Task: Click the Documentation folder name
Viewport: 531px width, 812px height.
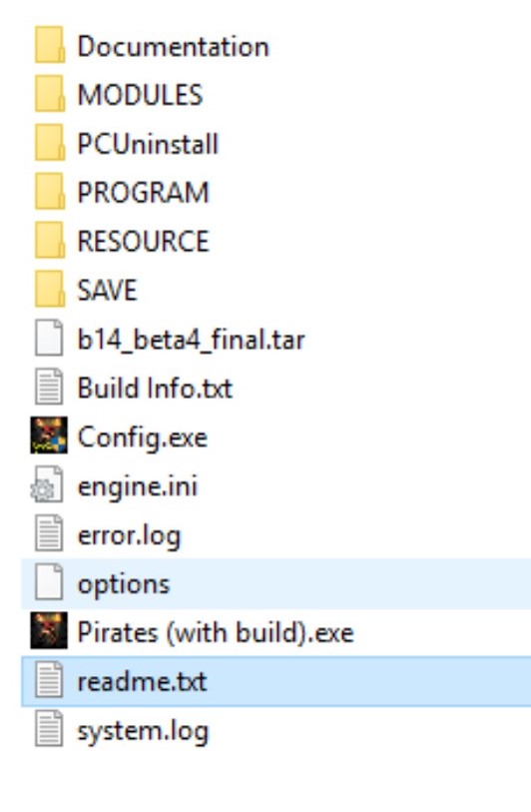Action: pos(173,47)
